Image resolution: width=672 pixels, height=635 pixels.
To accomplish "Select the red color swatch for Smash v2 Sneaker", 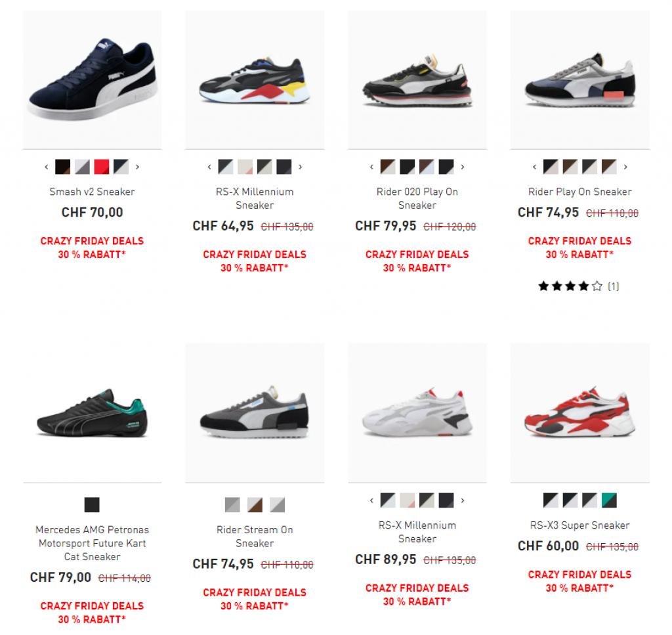I will 102,167.
